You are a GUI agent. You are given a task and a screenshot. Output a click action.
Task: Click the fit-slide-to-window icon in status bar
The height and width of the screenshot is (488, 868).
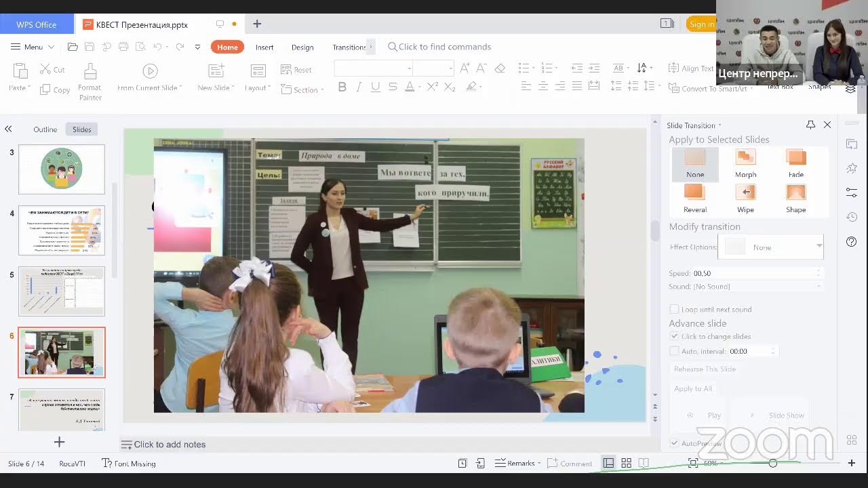click(x=693, y=463)
